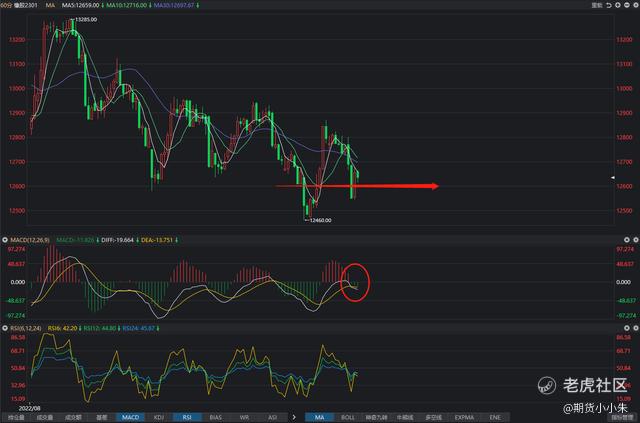The height and width of the screenshot is (423, 640).
Task: Click the settings icon on the right of the RSI panel header
Action: tap(627, 328)
